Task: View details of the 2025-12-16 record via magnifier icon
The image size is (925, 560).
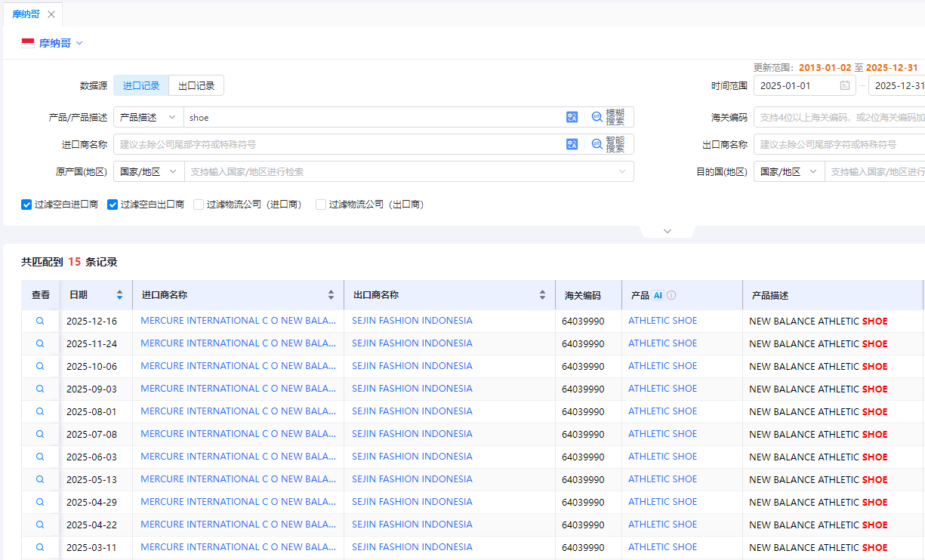Action: 39,320
